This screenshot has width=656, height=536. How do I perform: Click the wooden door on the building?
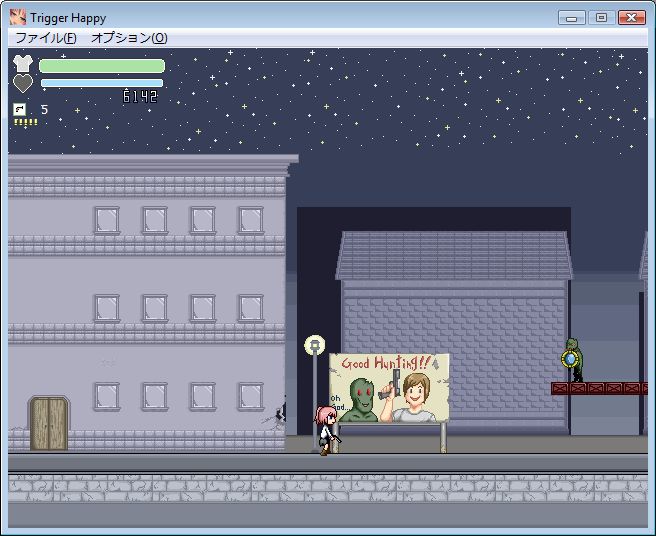click(x=49, y=423)
